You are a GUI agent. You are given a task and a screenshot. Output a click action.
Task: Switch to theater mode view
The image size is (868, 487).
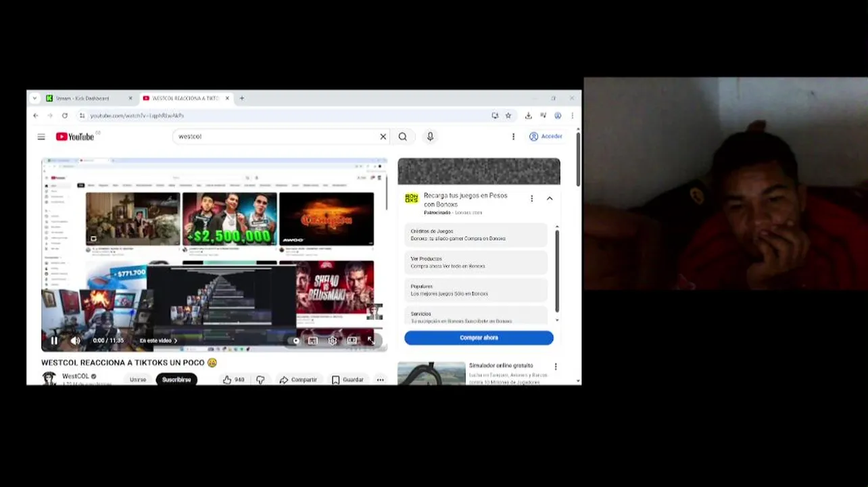352,340
